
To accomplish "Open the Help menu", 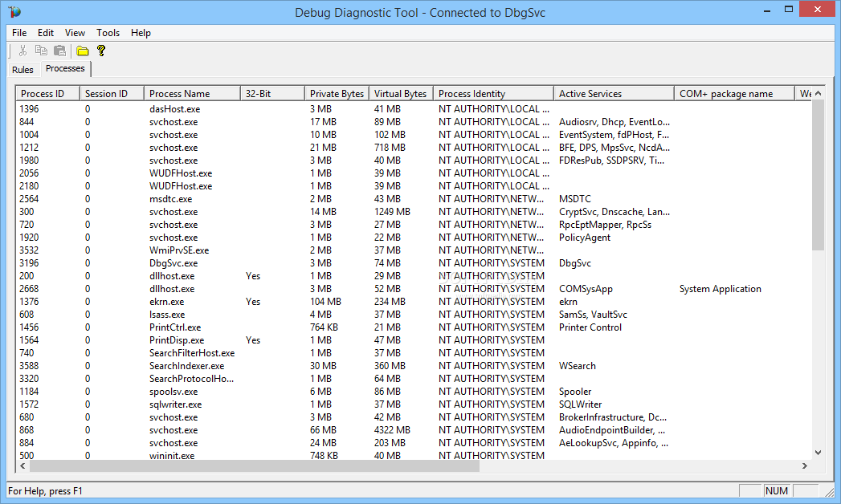I will point(141,33).
